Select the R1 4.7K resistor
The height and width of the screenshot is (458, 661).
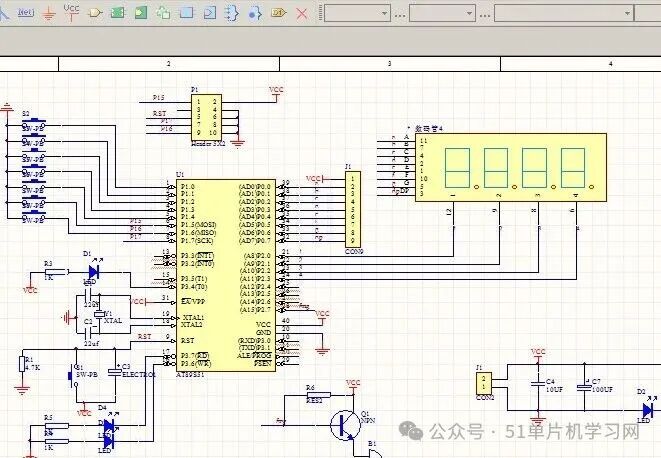[x=22, y=364]
